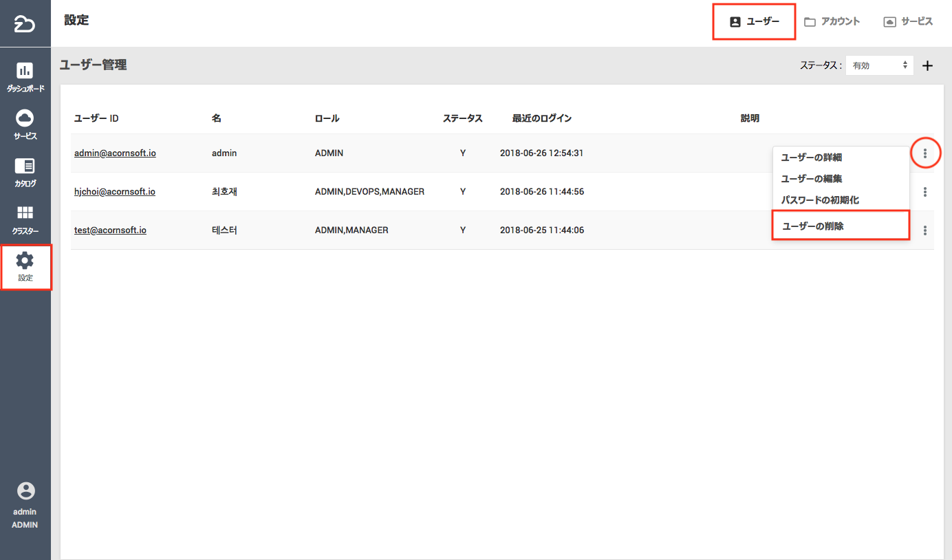
Task: Select the 設定 gear icon in sidebar
Action: pyautogui.click(x=25, y=261)
